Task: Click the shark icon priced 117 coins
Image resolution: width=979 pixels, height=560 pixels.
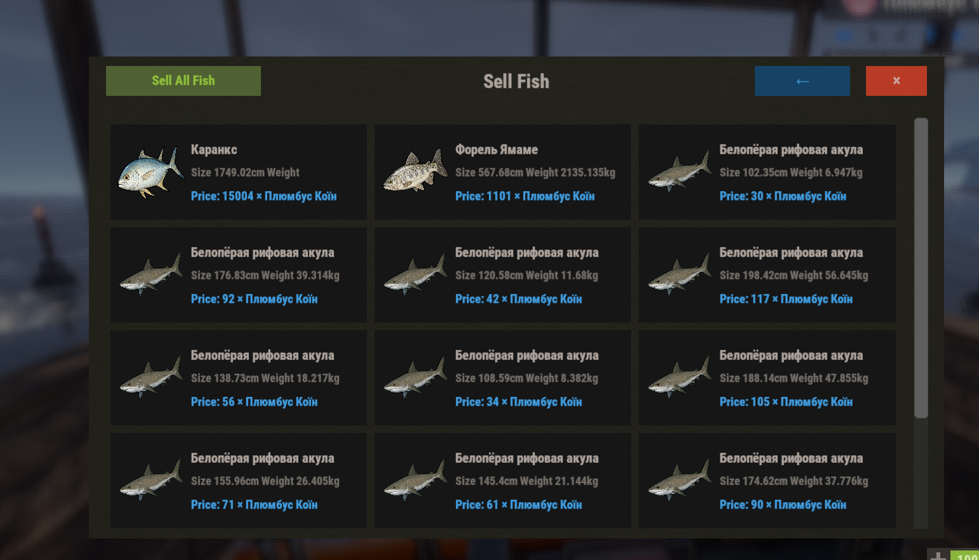Action: coord(679,274)
